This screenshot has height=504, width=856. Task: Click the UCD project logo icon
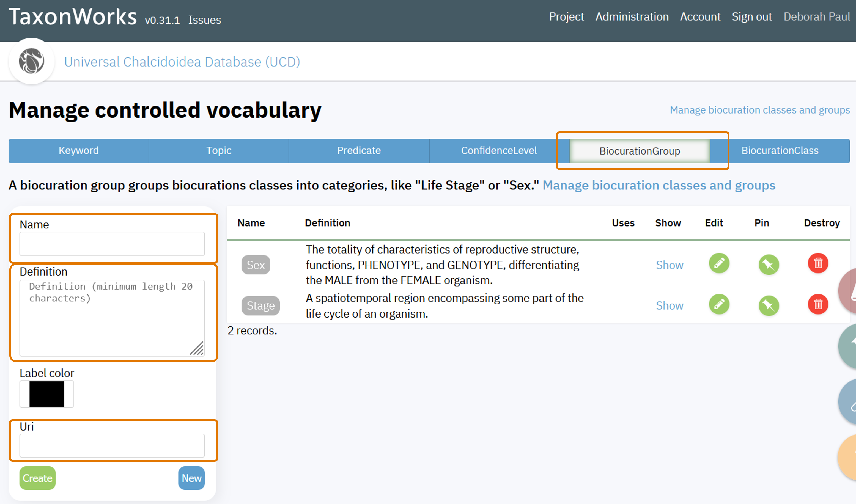(x=31, y=61)
